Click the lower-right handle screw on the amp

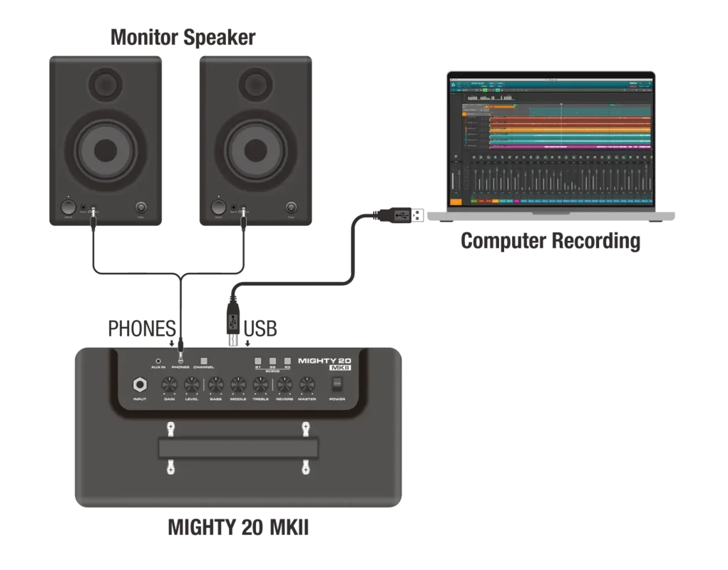(305, 469)
